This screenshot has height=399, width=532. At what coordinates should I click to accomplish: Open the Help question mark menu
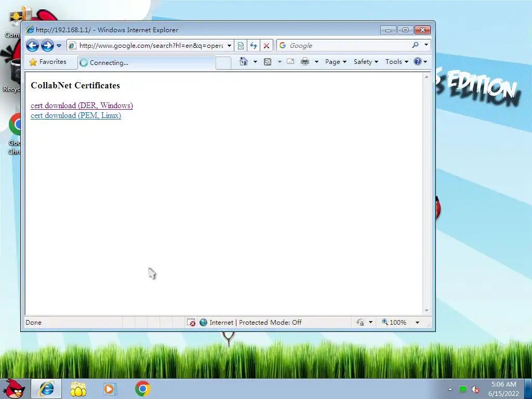point(420,61)
